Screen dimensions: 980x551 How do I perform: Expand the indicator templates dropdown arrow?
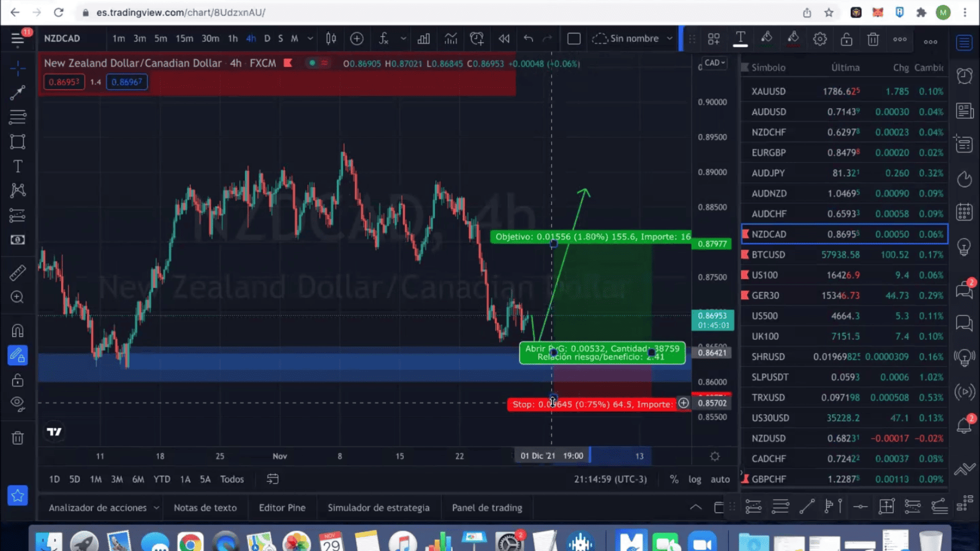click(403, 38)
